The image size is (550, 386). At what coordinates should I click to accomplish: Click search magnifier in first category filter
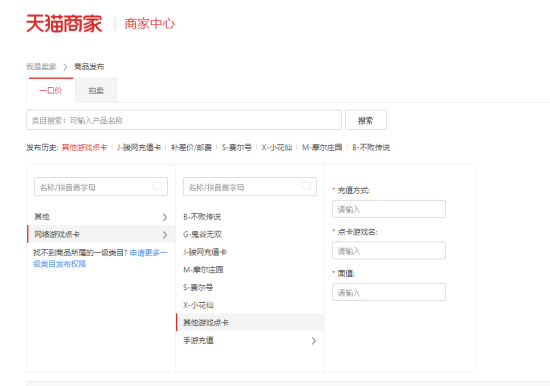click(158, 186)
